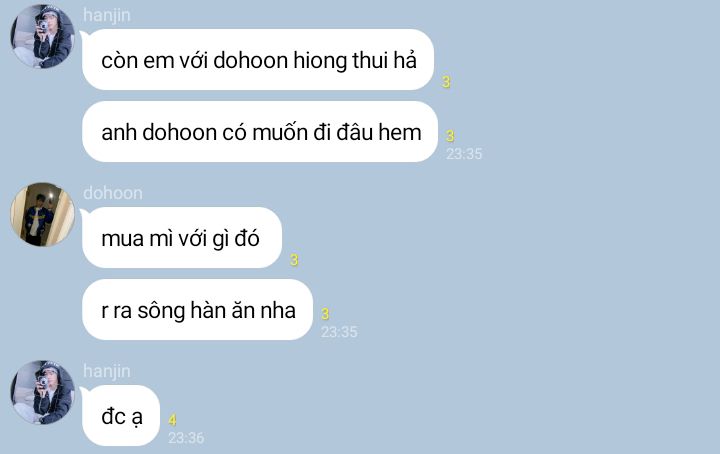Click the dohoon sender name label
This screenshot has width=720, height=454.
(113, 193)
